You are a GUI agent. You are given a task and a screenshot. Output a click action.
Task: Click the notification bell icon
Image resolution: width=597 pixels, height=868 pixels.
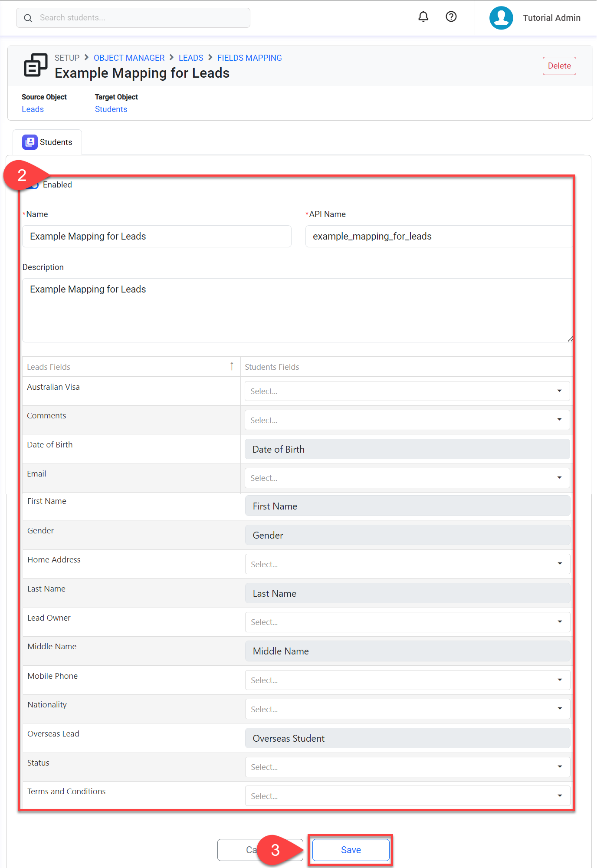423,17
